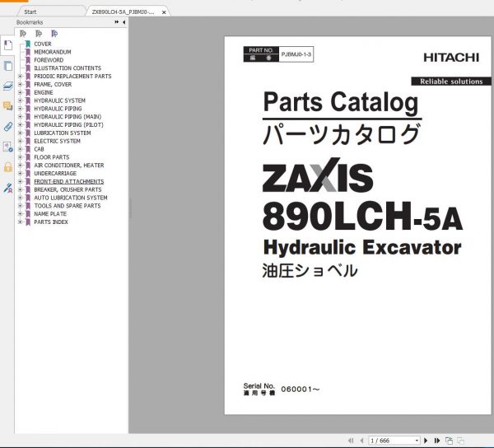Open the MEMORANDUM bookmark

53,52
